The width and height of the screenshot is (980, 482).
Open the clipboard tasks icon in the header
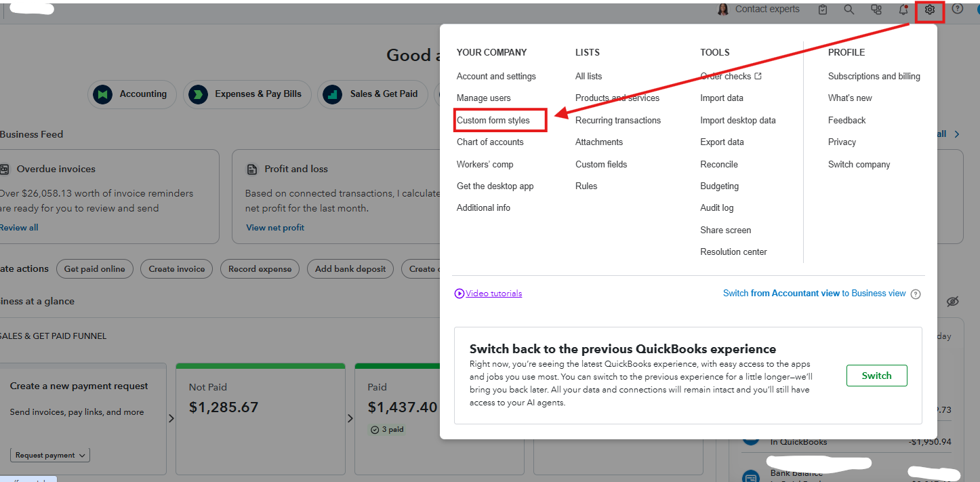point(823,9)
